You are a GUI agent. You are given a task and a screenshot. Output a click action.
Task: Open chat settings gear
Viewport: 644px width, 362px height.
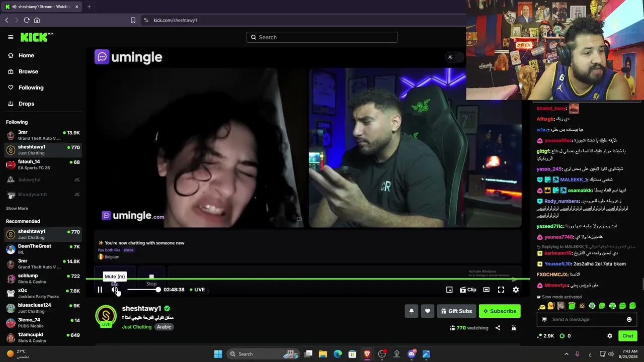(610, 336)
